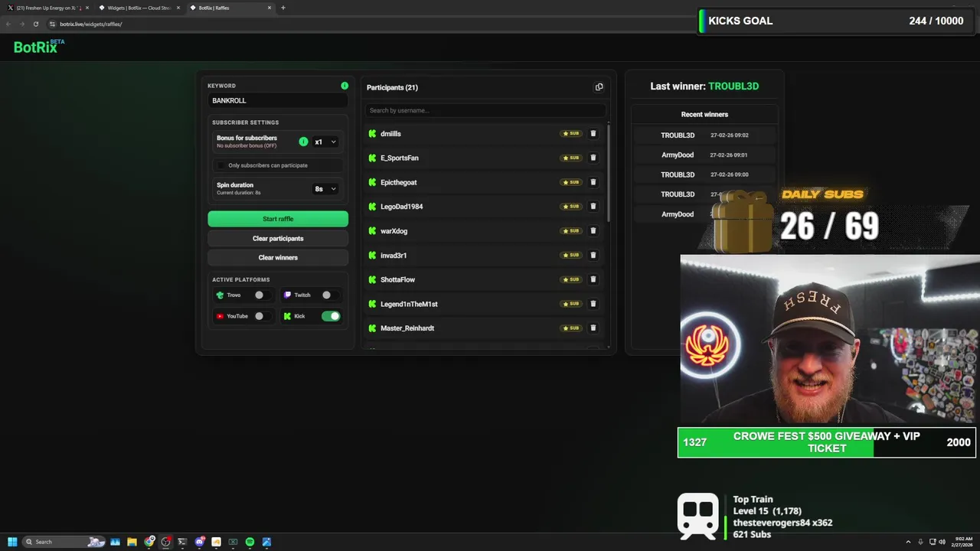Remove LegoDad1984 with its trash icon
980x551 pixels.
[x=593, y=206]
